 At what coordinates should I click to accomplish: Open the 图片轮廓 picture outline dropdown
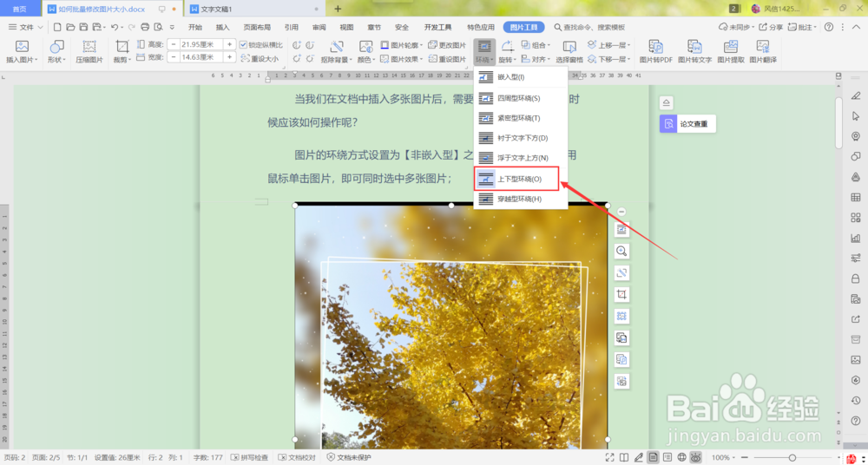coord(402,45)
